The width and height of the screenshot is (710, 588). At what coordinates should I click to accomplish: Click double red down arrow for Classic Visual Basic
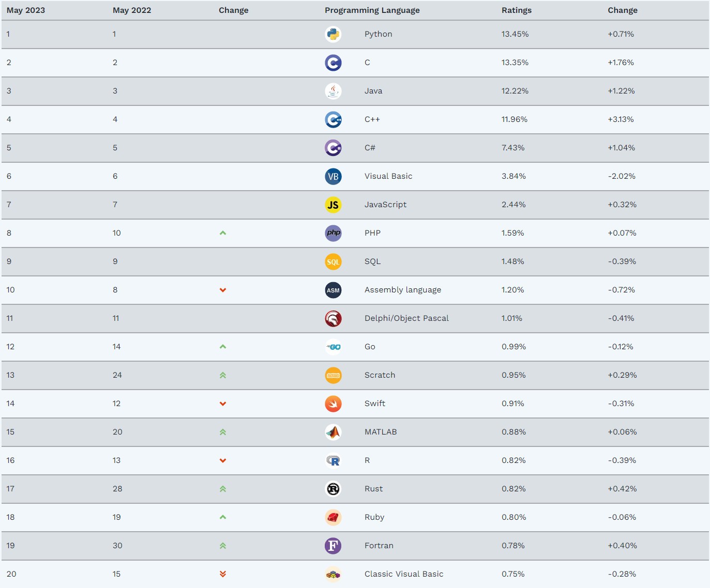pos(223,574)
